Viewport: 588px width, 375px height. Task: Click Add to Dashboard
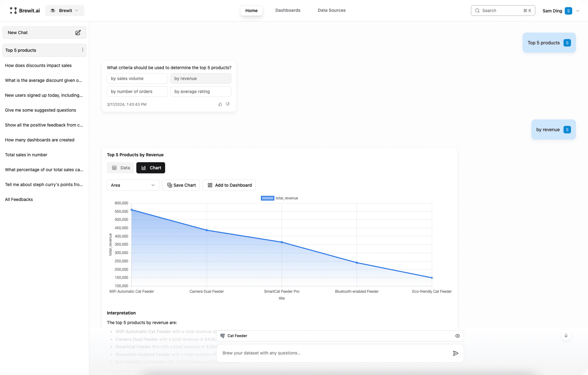point(229,185)
